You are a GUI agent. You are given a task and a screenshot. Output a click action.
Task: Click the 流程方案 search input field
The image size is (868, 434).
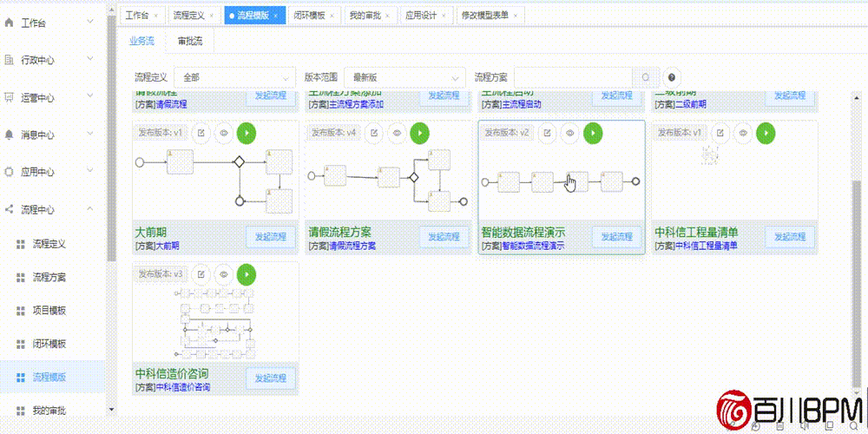pyautogui.click(x=574, y=77)
